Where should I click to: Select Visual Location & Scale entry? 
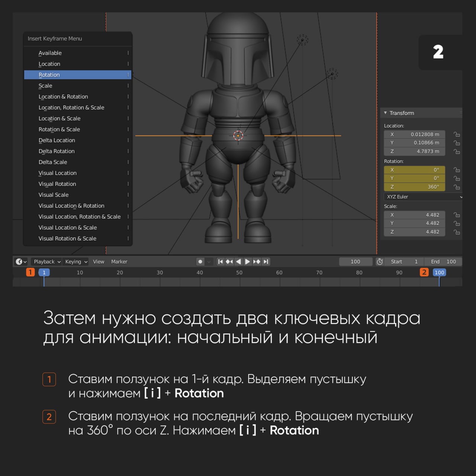click(x=78, y=228)
